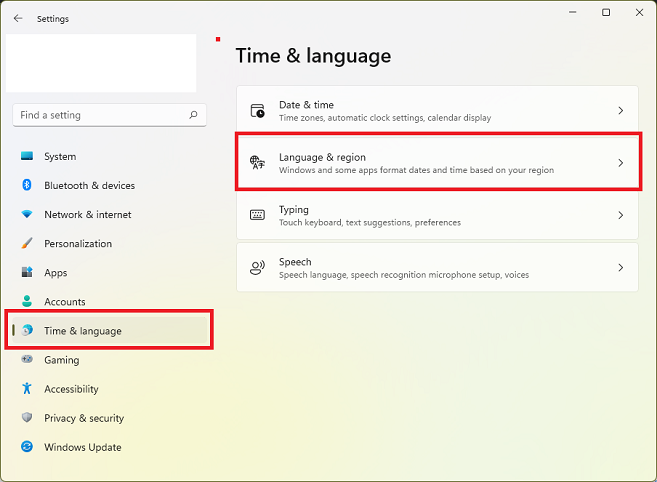Click the System monitor icon
This screenshot has width=657, height=482.
27,156
